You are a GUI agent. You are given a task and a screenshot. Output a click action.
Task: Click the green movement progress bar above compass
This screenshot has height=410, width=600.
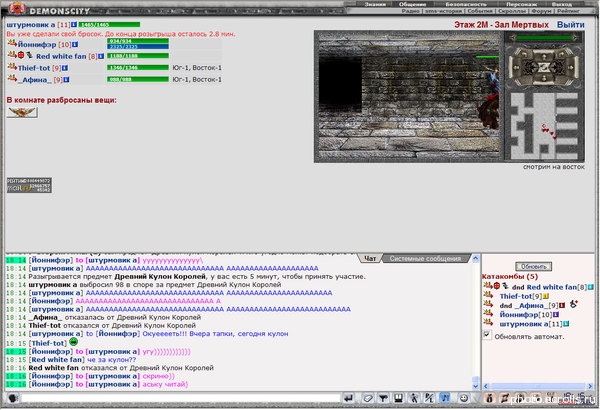(x=544, y=38)
